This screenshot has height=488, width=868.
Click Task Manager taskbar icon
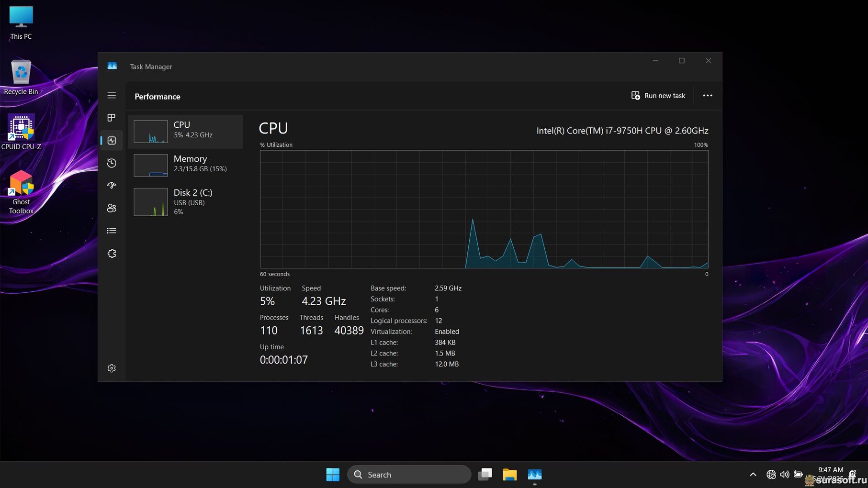click(535, 475)
